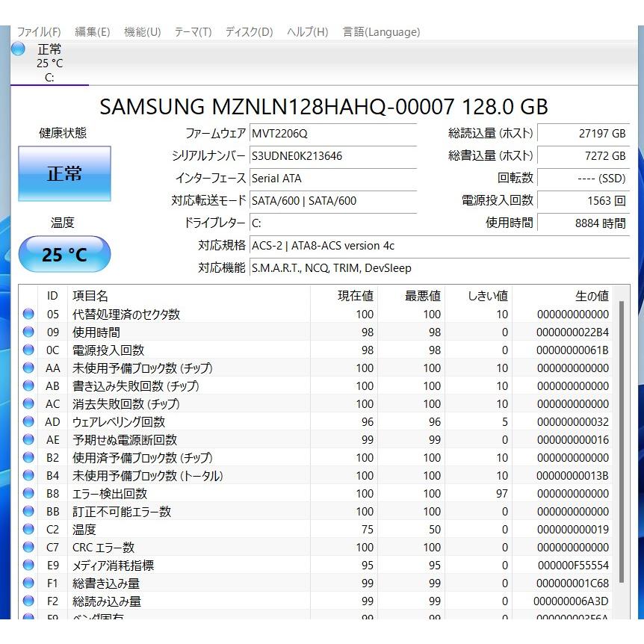The width and height of the screenshot is (644, 644).
Task: Click the status icon for row 09
Action: click(x=28, y=332)
